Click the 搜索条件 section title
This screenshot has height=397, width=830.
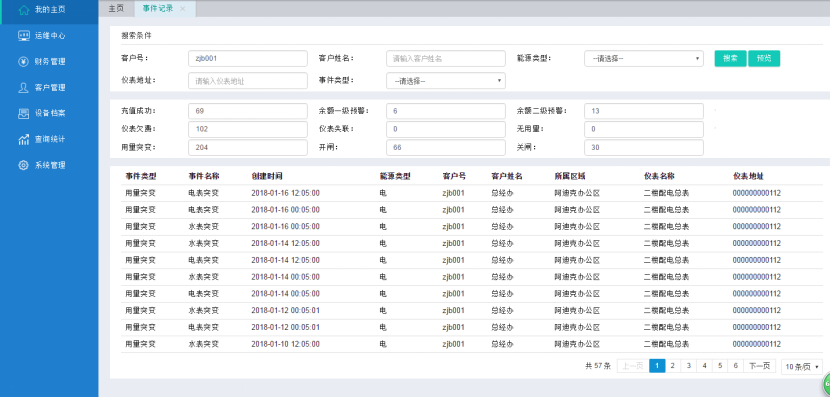pyautogui.click(x=136, y=36)
